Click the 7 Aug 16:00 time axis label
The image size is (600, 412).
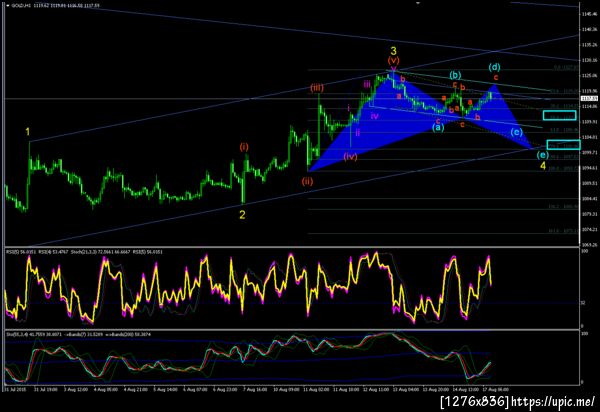click(255, 389)
